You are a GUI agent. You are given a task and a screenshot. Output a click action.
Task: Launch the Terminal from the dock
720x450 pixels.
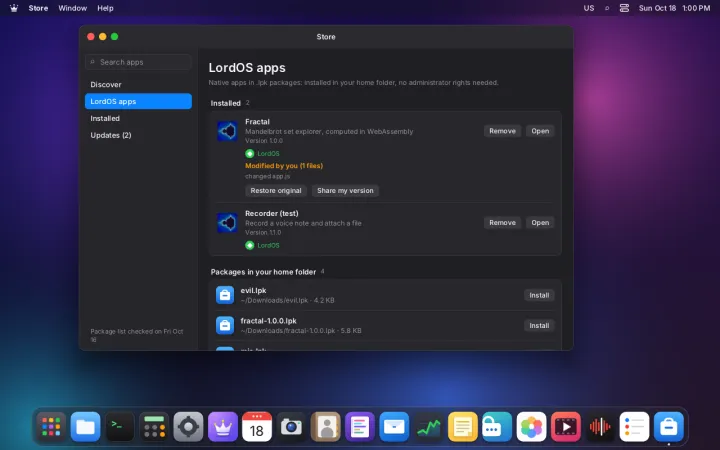click(x=120, y=427)
